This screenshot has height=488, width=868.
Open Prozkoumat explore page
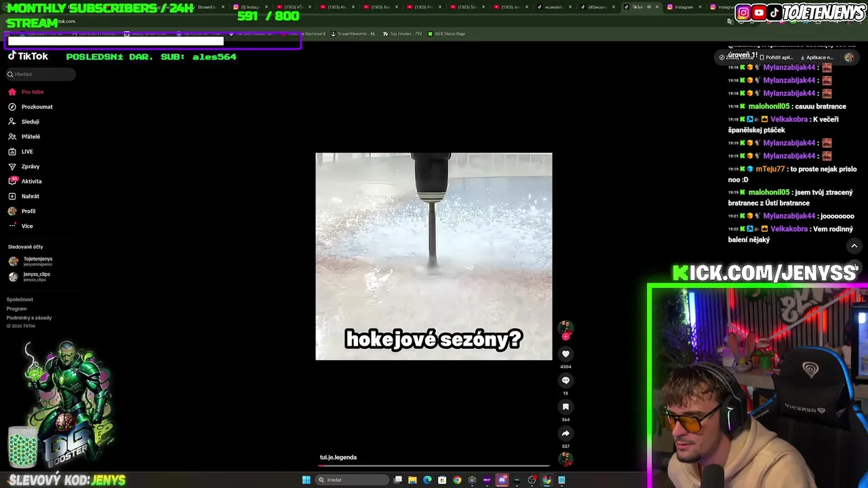pyautogui.click(x=31, y=106)
